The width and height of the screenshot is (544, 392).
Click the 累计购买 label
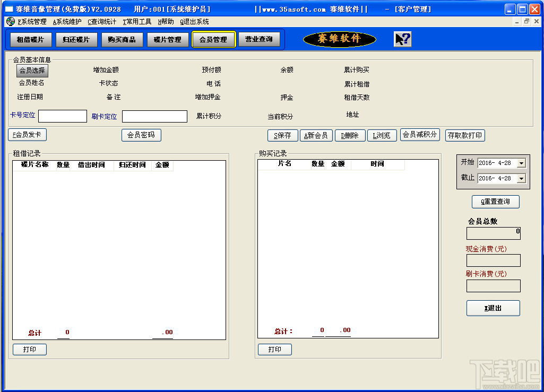[x=357, y=70]
